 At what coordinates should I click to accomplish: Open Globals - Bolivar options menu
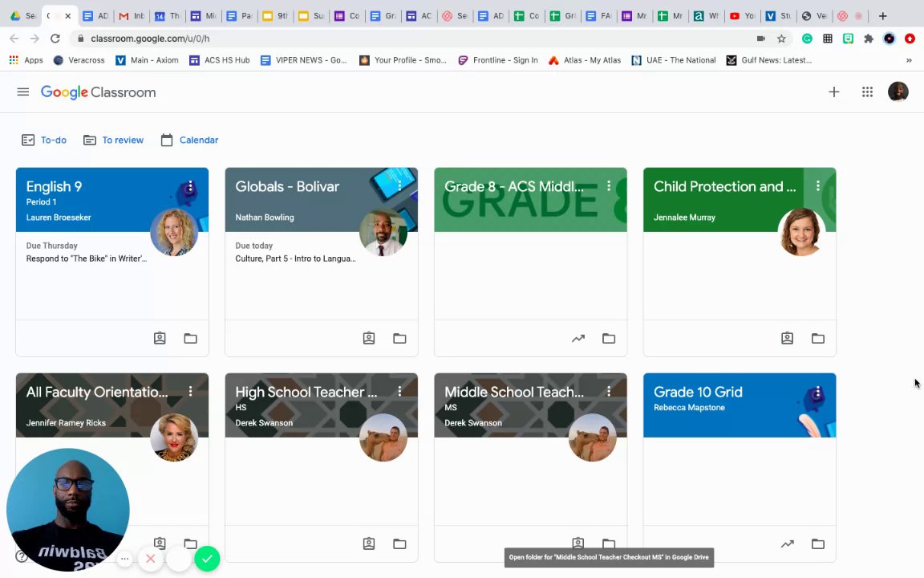(399, 186)
